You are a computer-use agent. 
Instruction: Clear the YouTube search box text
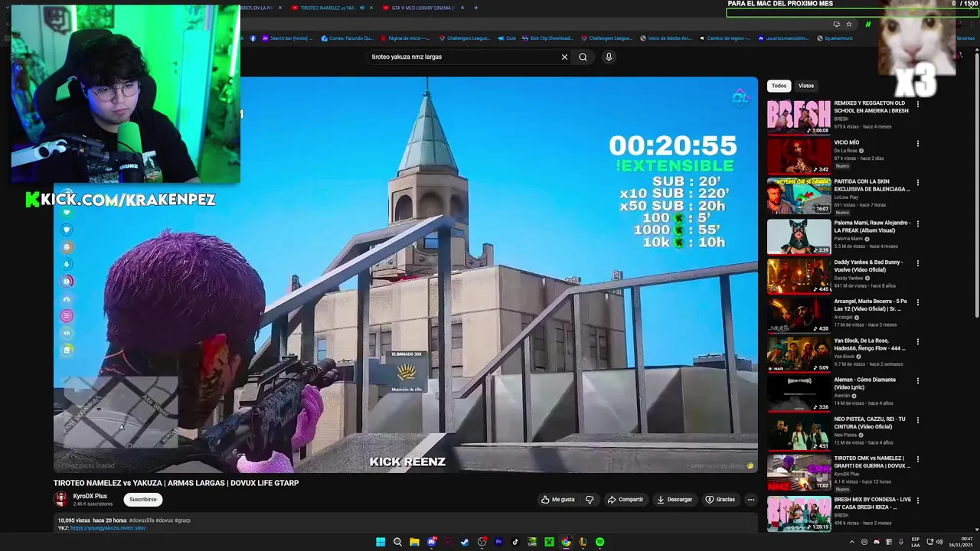[x=564, y=57]
